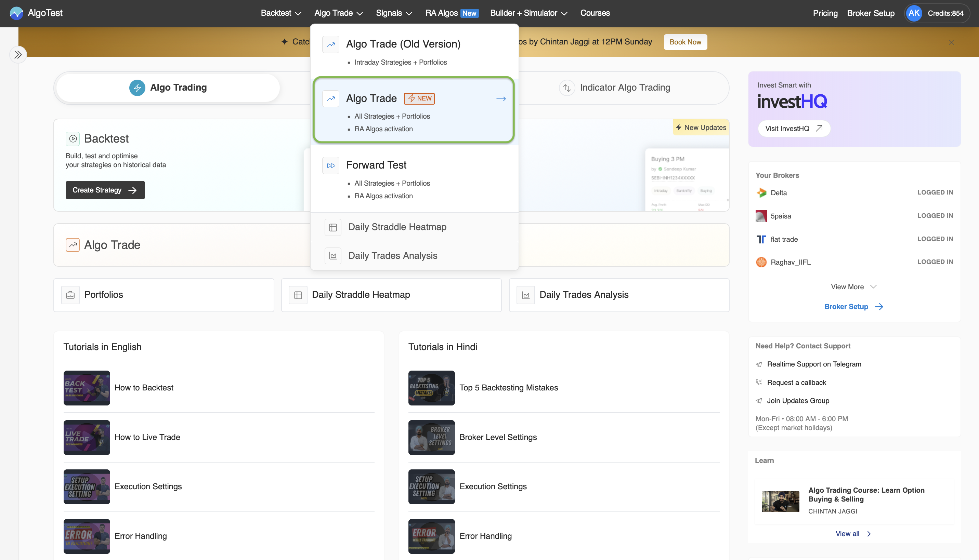Click Visit InvestHQ button
The image size is (979, 560).
794,129
